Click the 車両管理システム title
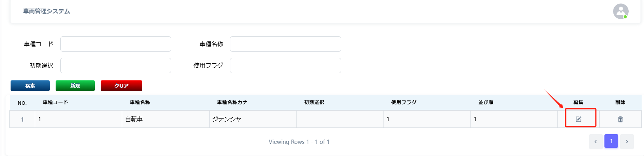 pos(47,11)
